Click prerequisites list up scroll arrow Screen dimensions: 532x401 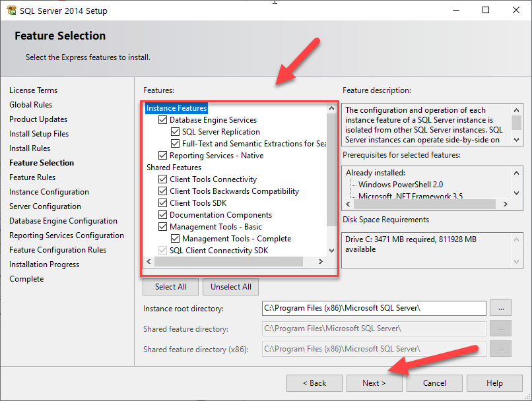click(x=516, y=173)
